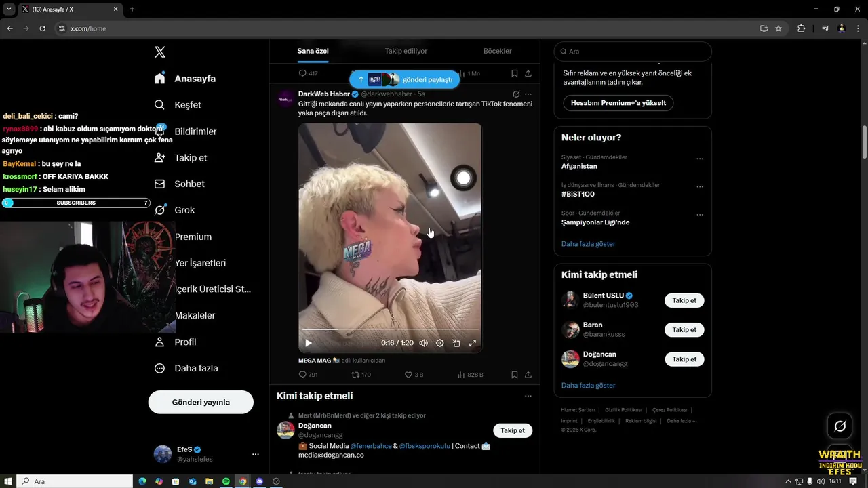This screenshot has width=868, height=488.
Task: Open account menu dots next to EfeS
Action: [255, 454]
